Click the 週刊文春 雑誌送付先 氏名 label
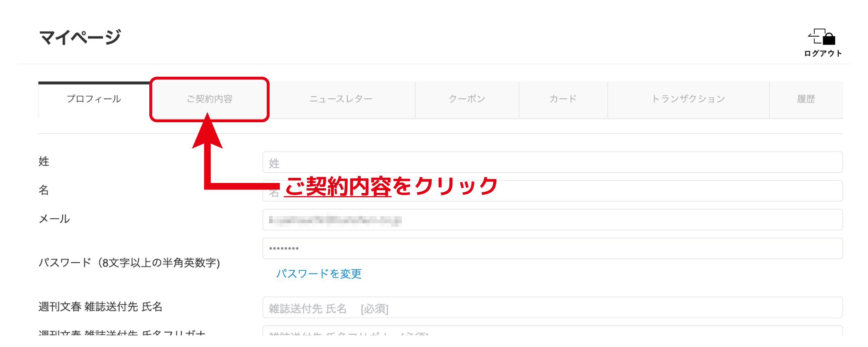 point(100,307)
